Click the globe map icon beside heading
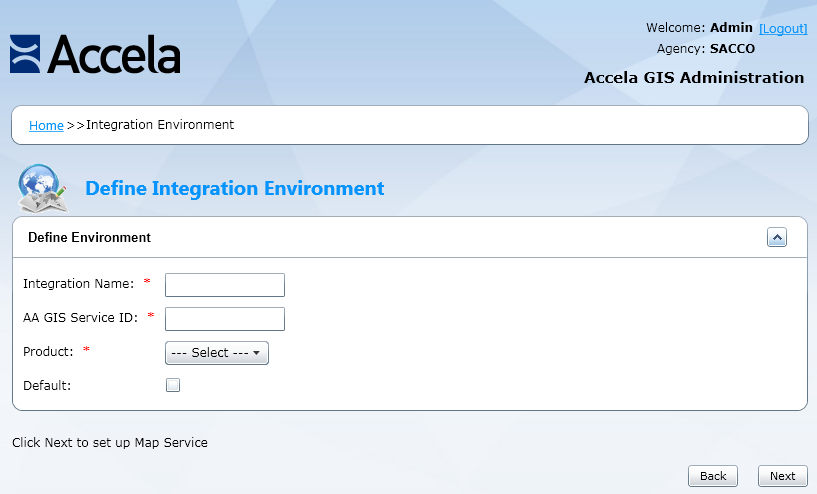Image resolution: width=817 pixels, height=494 pixels. pyautogui.click(x=42, y=188)
